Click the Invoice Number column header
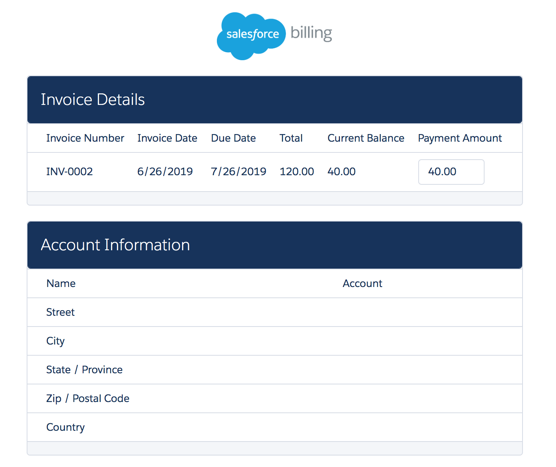 85,138
